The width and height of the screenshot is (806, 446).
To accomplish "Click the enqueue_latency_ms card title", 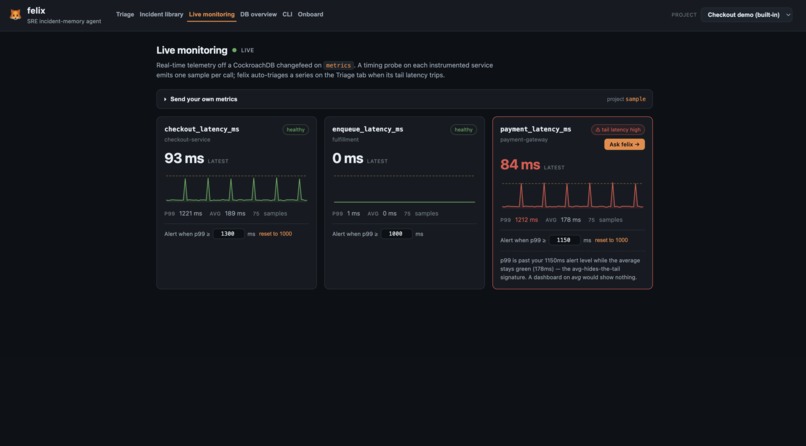I will pos(368,129).
